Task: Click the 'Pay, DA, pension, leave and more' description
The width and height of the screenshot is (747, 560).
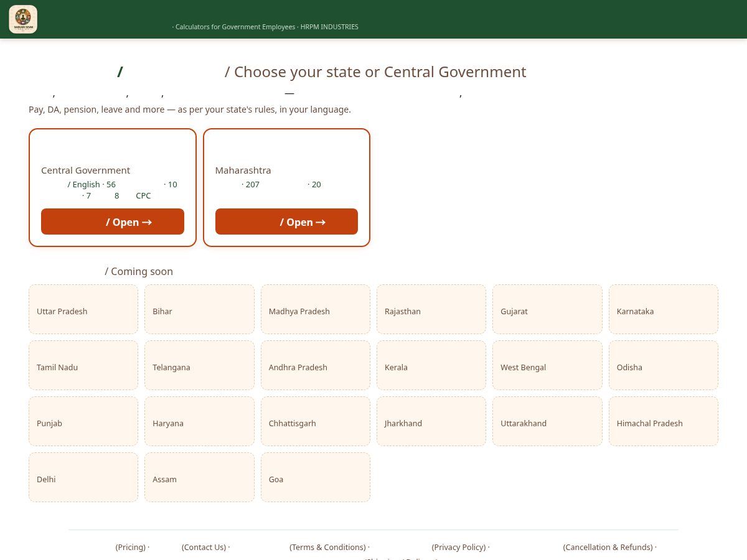Action: tap(190, 110)
